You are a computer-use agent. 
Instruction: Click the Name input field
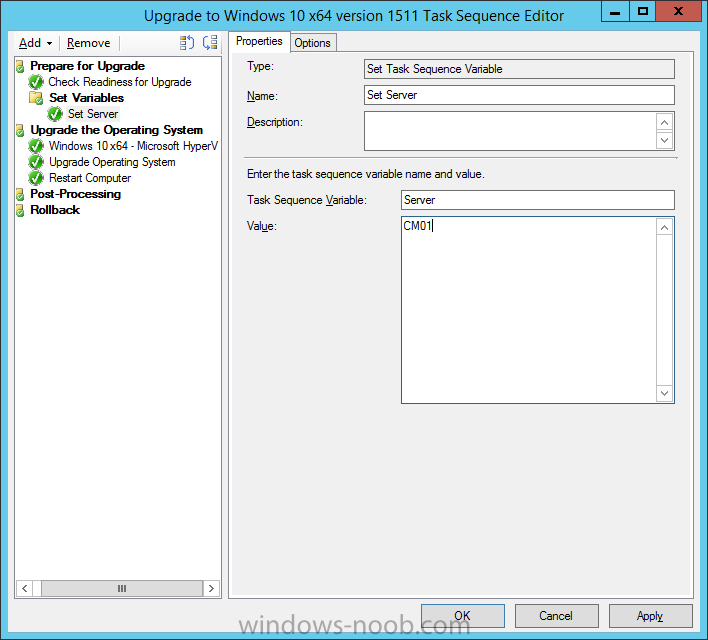click(x=519, y=95)
